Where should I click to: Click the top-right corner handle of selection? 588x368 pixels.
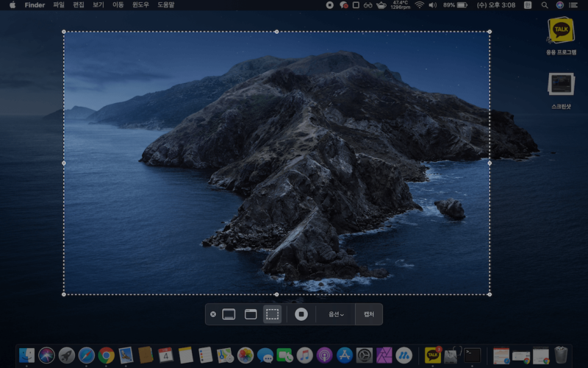click(x=490, y=32)
